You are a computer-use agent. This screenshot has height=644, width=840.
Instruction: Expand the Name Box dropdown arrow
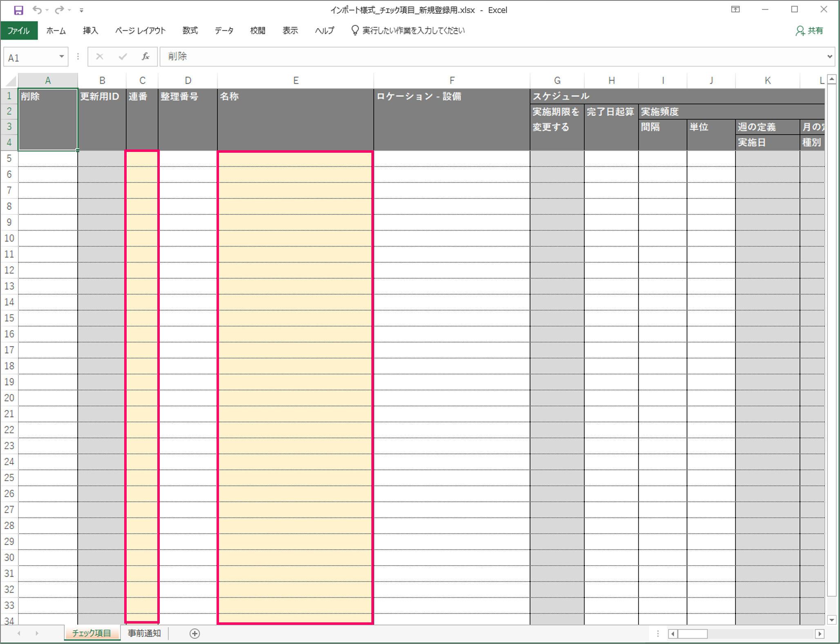click(x=62, y=56)
